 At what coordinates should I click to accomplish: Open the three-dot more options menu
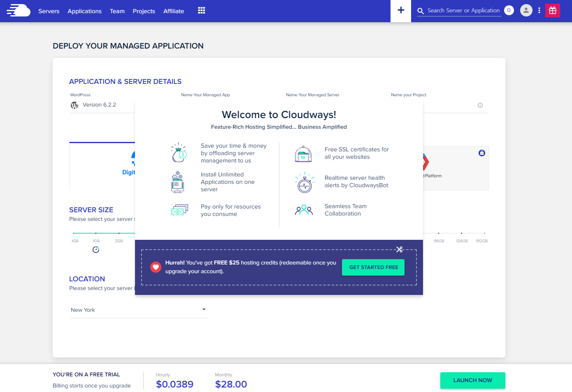[x=539, y=10]
